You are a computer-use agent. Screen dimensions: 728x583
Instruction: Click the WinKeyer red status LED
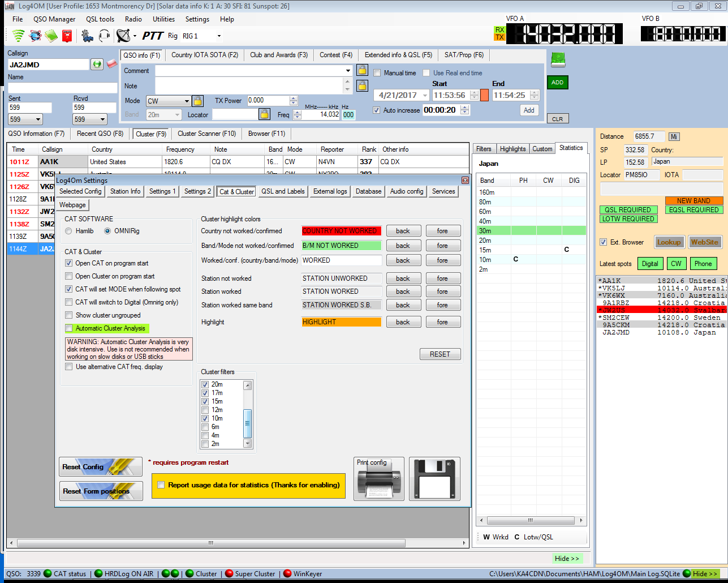tap(287, 573)
